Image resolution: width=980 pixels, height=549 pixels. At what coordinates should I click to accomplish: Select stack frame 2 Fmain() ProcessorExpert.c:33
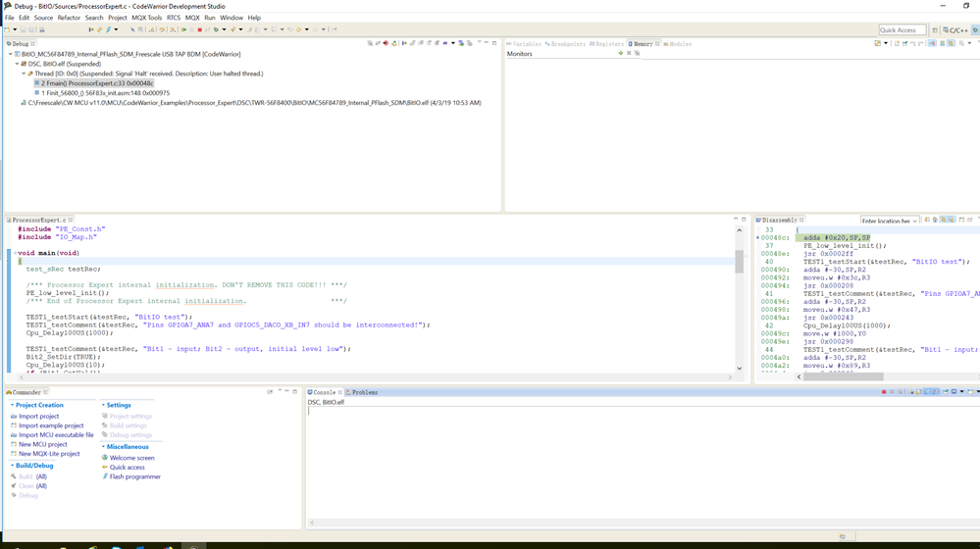coord(94,83)
